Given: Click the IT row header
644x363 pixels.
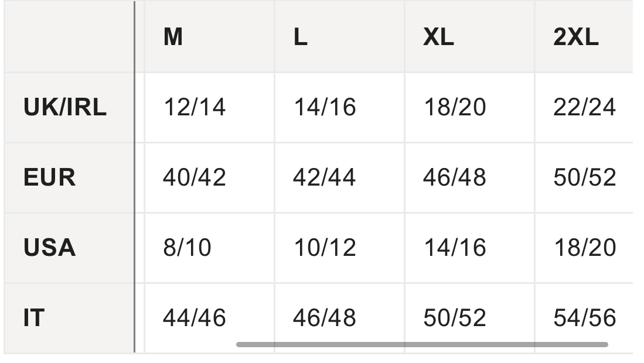Looking at the screenshot, I should click(x=69, y=318).
